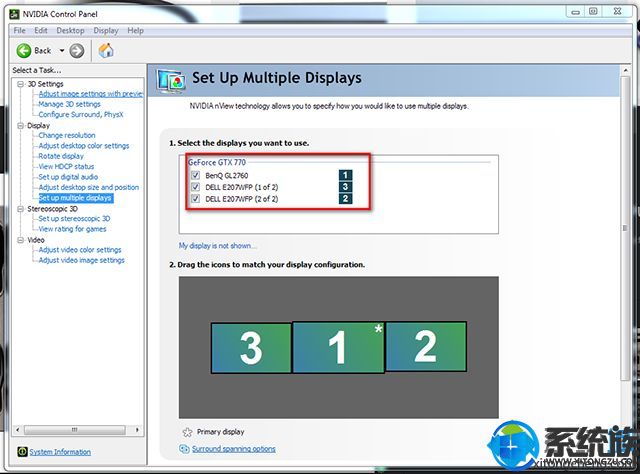
Task: Open Adjust desktop size and position
Action: coord(89,187)
